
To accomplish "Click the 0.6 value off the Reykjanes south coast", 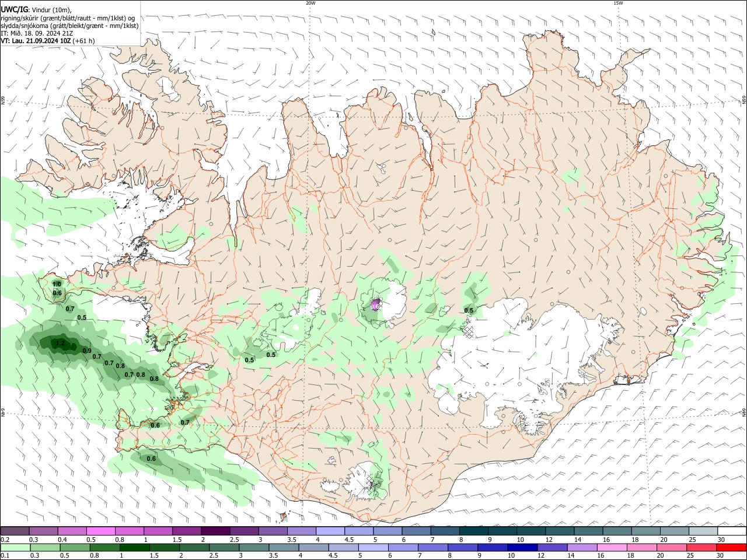I will (x=151, y=459).
